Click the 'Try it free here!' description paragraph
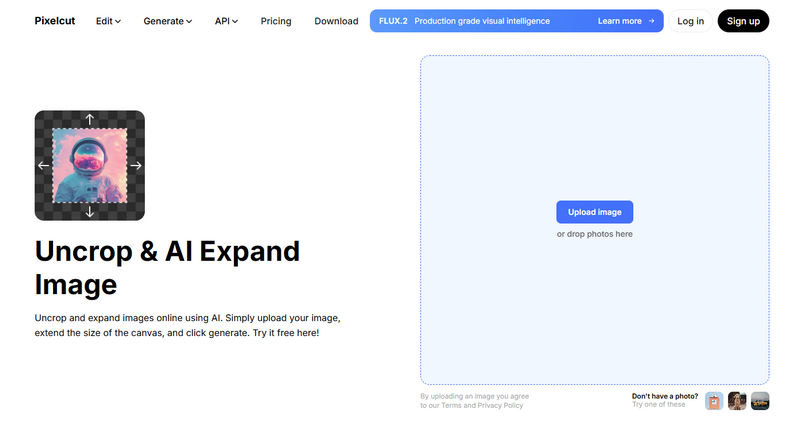Image resolution: width=800 pixels, height=439 pixels. pyautogui.click(x=187, y=325)
